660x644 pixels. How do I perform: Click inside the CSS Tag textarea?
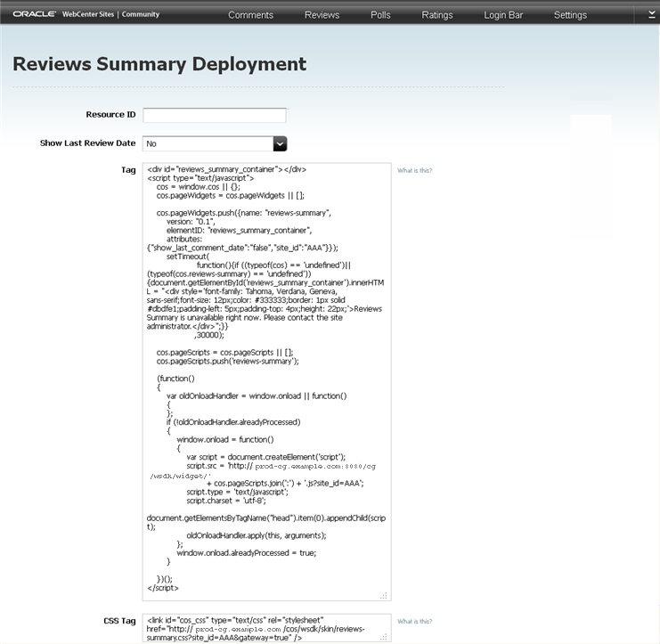pos(267,628)
